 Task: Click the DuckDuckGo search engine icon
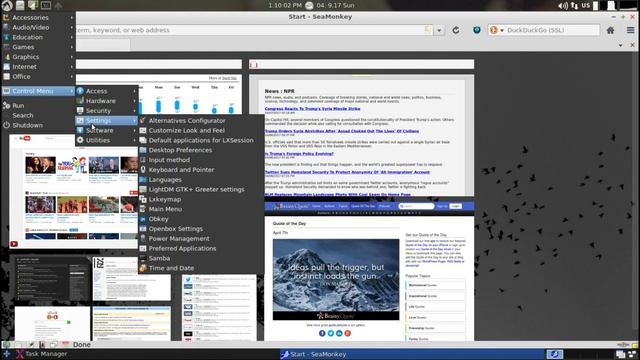coord(493,30)
